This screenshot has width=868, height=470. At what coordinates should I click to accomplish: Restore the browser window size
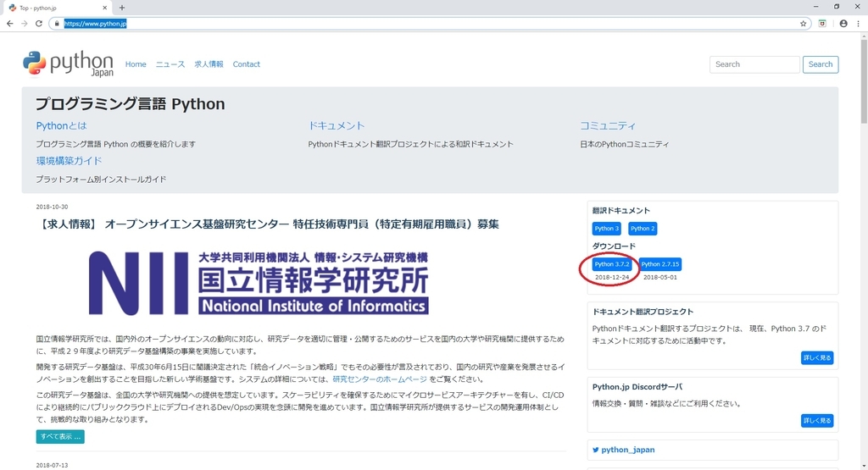pyautogui.click(x=837, y=7)
